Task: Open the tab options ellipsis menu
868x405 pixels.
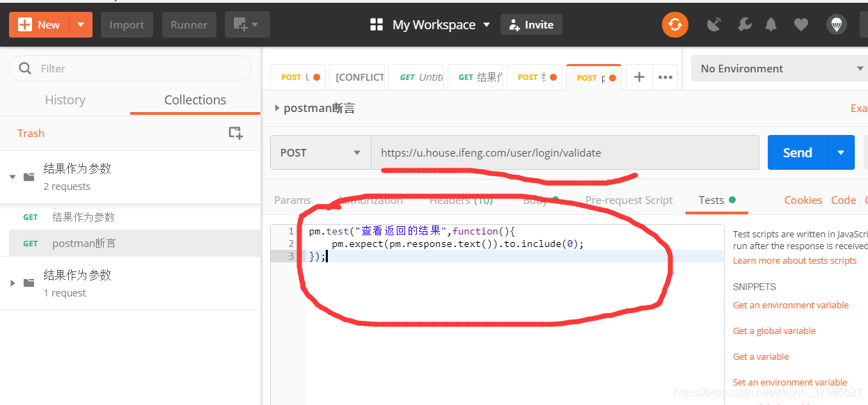Action: (x=665, y=77)
